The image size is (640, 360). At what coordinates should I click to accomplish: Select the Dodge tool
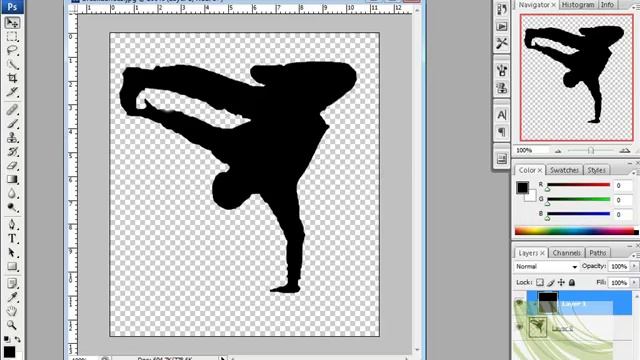tap(12, 207)
